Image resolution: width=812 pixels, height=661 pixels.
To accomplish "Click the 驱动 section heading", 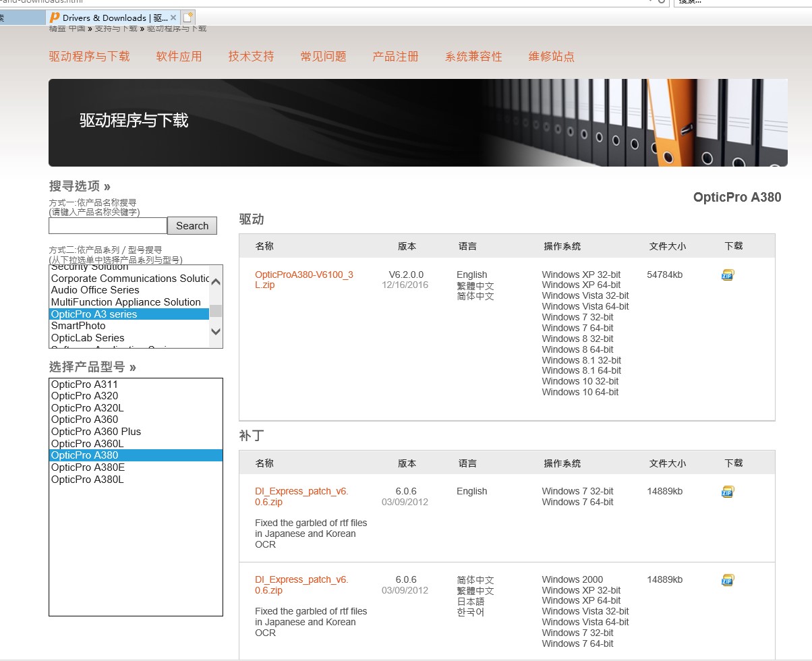I will point(252,219).
